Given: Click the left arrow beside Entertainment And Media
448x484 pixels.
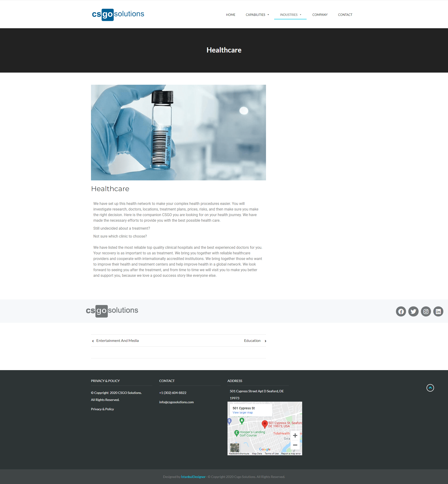Looking at the screenshot, I should tap(93, 341).
